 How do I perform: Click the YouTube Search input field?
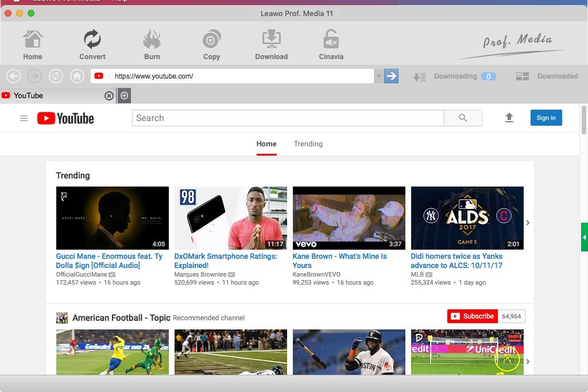(288, 118)
